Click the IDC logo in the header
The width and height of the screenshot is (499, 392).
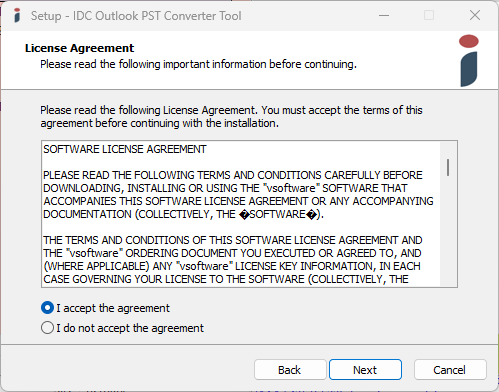pos(469,61)
